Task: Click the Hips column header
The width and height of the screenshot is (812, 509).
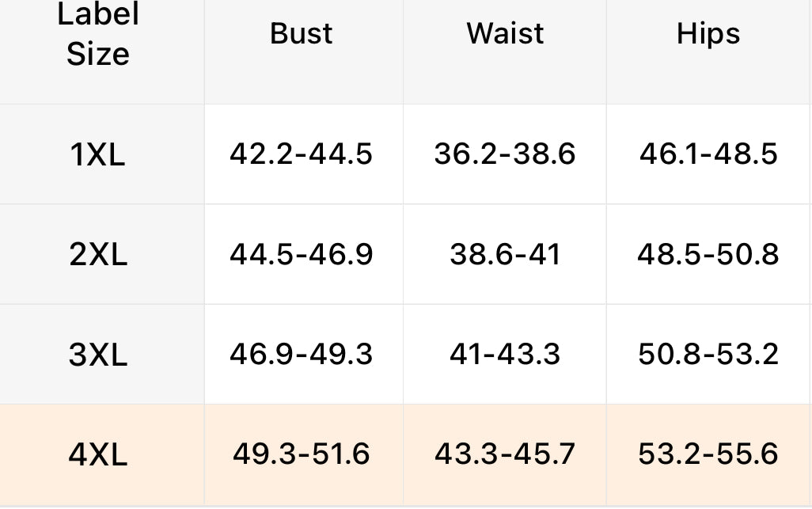Action: 708,34
